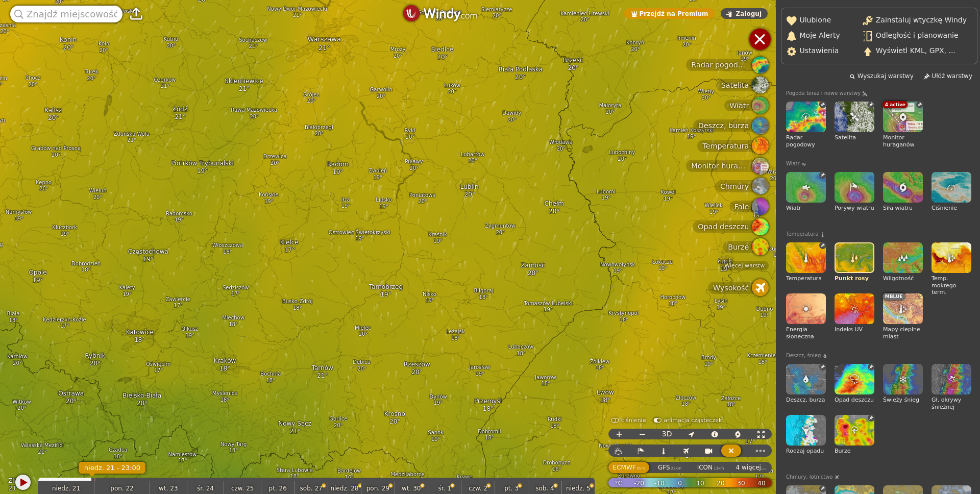Screen dimensions: 980x494
Task: Enter fullscreen map mode
Action: [761, 434]
